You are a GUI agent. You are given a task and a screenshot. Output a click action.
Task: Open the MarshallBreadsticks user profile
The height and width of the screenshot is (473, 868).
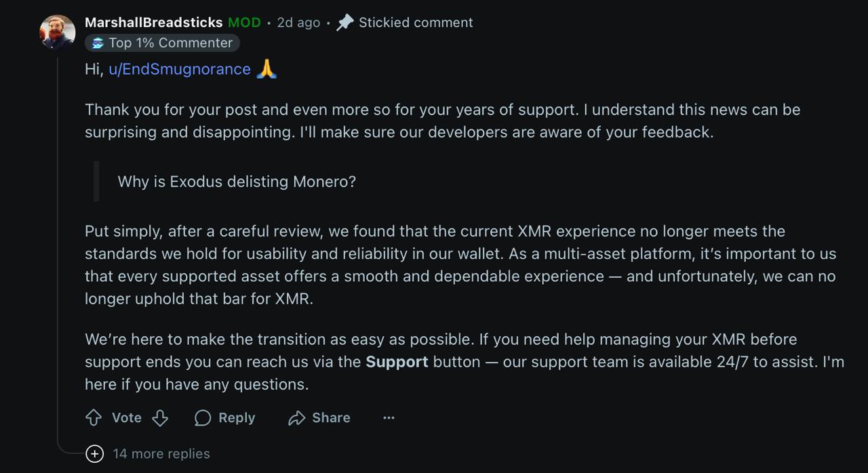(x=153, y=22)
